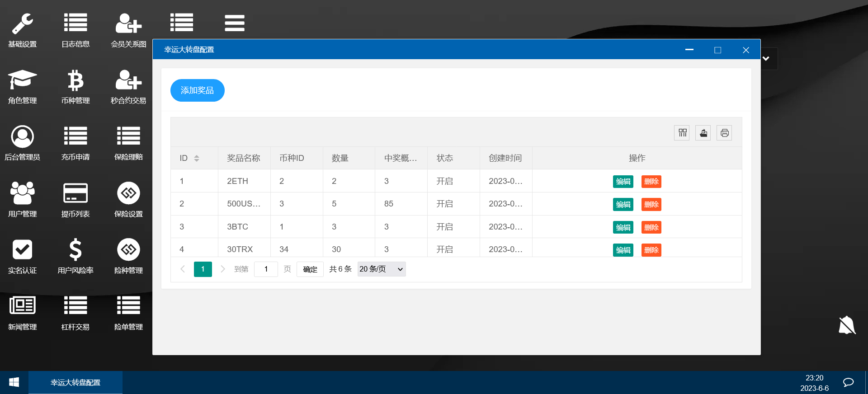Click the muted notification bell icon
The width and height of the screenshot is (868, 394).
click(x=847, y=325)
